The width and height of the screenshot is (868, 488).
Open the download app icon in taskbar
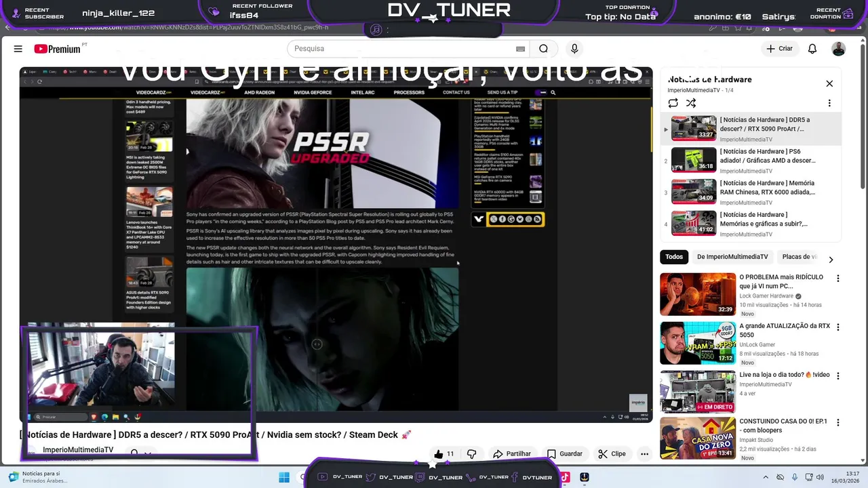(x=585, y=477)
